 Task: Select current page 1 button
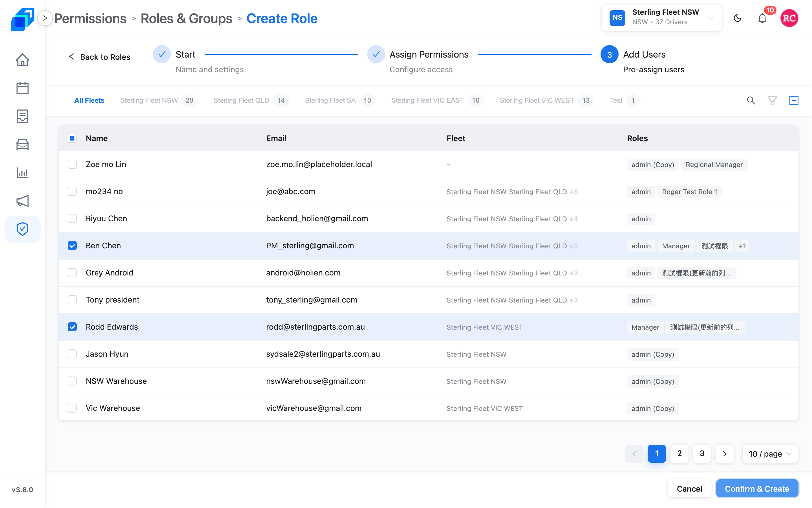pyautogui.click(x=657, y=454)
